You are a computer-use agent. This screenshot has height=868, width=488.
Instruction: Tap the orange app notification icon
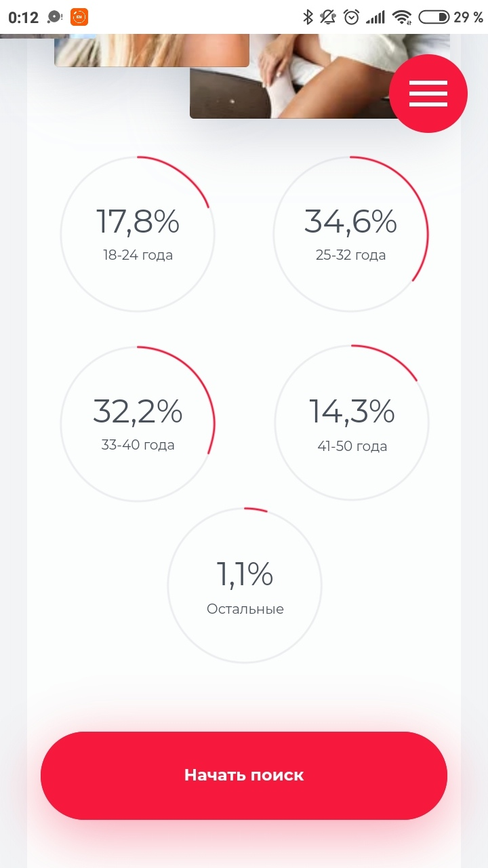click(79, 17)
